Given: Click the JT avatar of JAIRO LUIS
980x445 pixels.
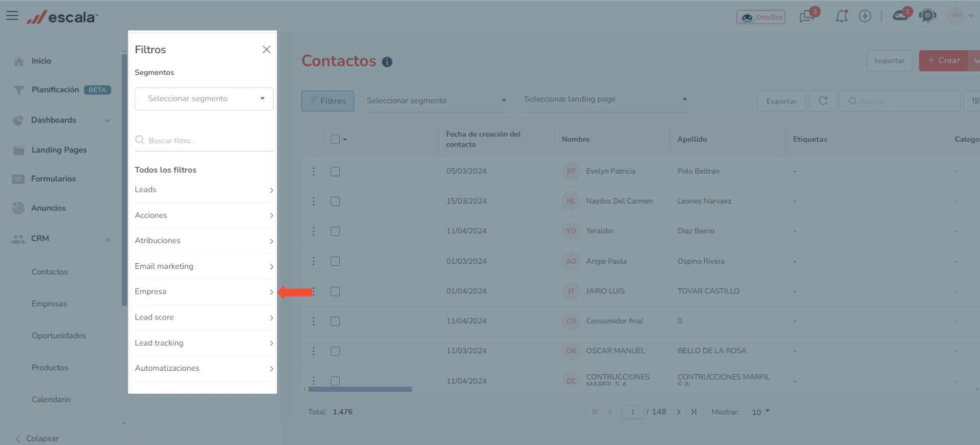Looking at the screenshot, I should [x=571, y=291].
